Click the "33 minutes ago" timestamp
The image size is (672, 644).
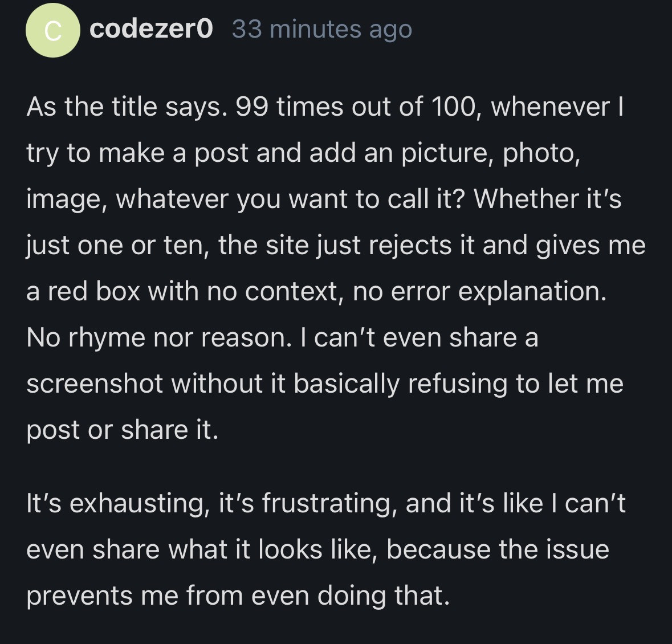point(322,30)
